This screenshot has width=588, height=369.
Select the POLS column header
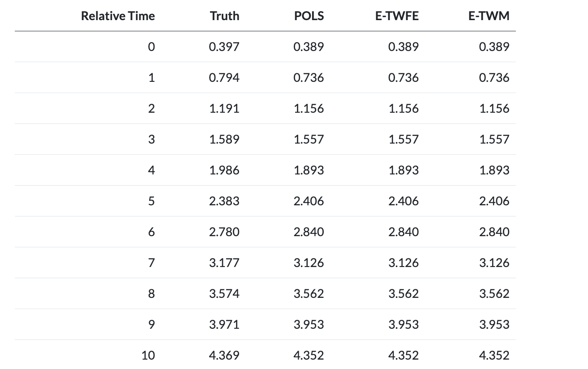309,16
